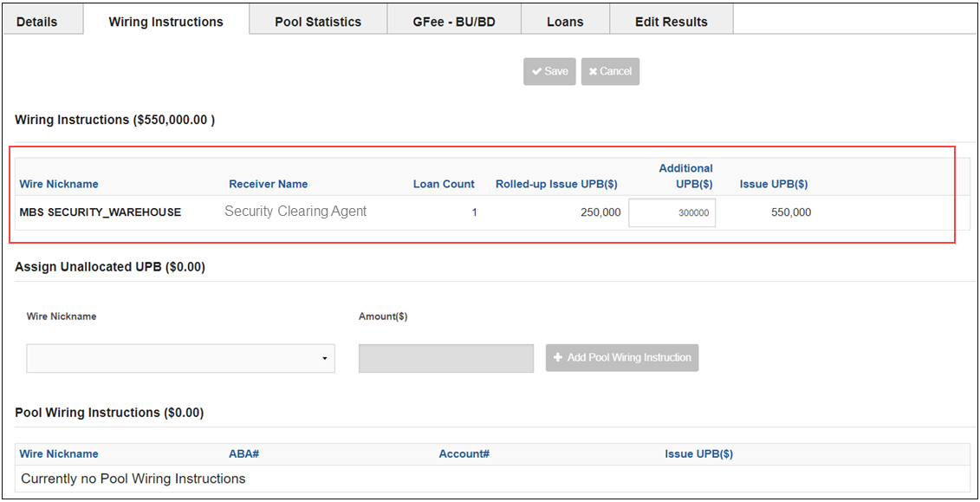Open the Loans tab
This screenshot has width=980, height=502.
click(x=565, y=22)
